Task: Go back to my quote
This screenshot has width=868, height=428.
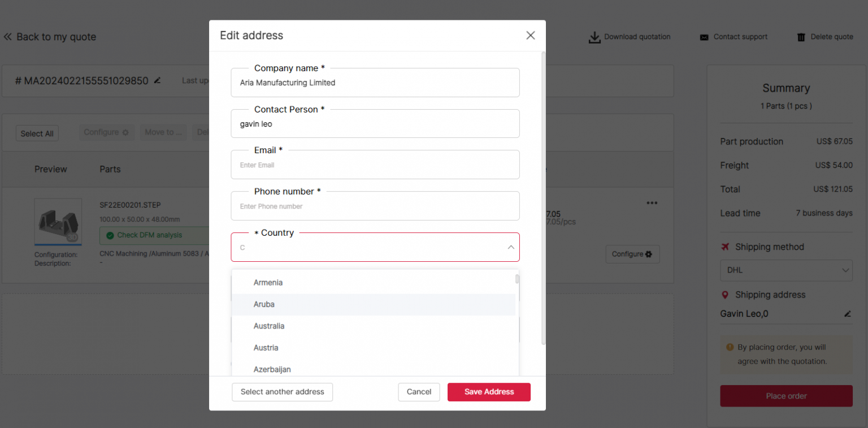Action: (x=50, y=36)
